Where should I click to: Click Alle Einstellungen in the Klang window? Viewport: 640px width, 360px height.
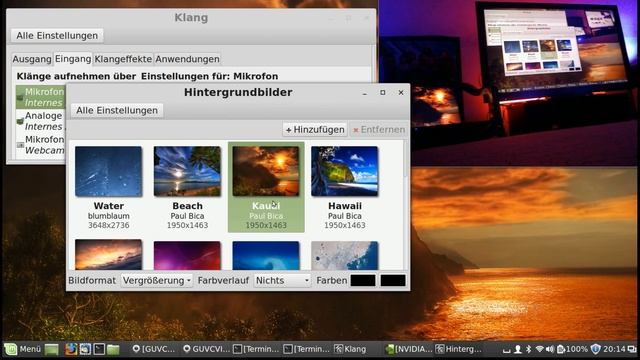tap(57, 36)
